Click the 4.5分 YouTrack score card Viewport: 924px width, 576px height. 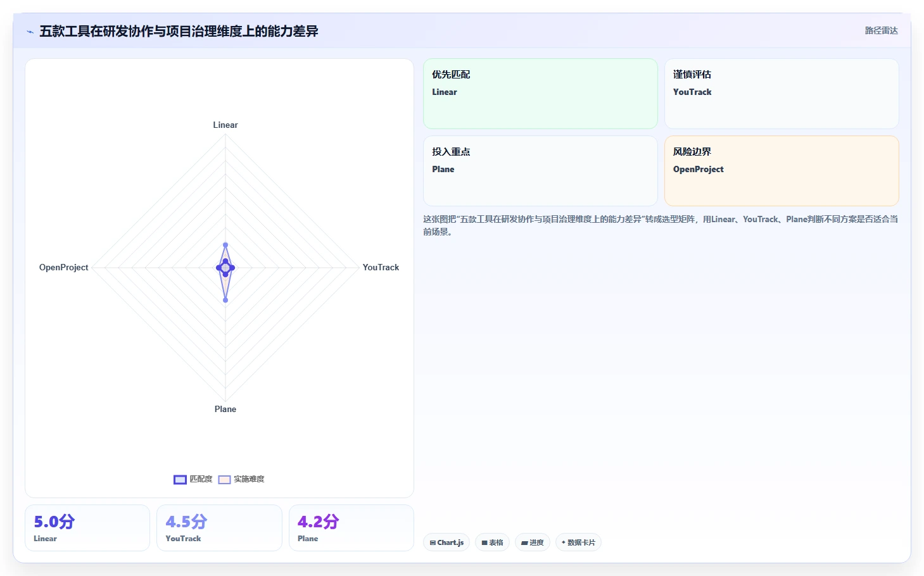[x=219, y=528]
